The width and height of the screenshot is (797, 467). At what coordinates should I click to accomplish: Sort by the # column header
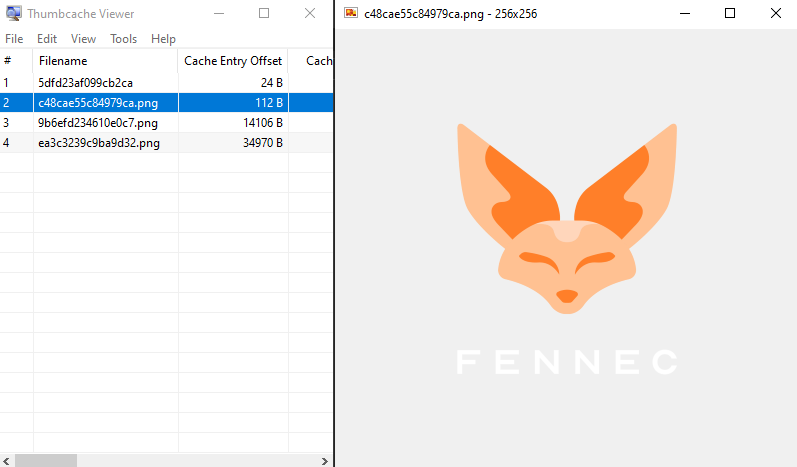[16, 61]
